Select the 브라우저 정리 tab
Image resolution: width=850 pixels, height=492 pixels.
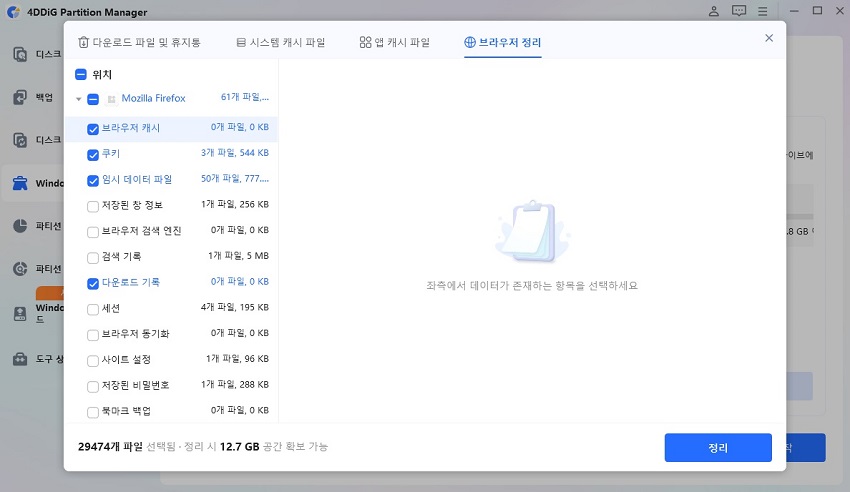coord(503,42)
